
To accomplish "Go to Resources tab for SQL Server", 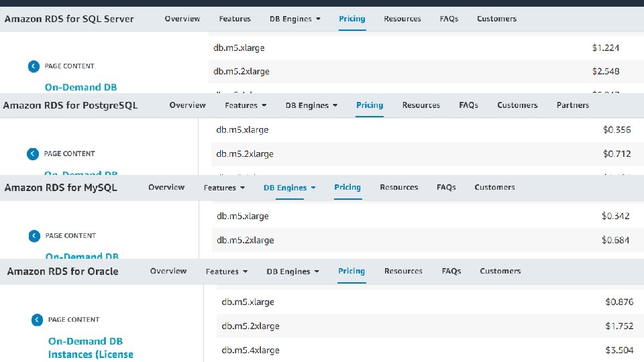I will tap(402, 19).
